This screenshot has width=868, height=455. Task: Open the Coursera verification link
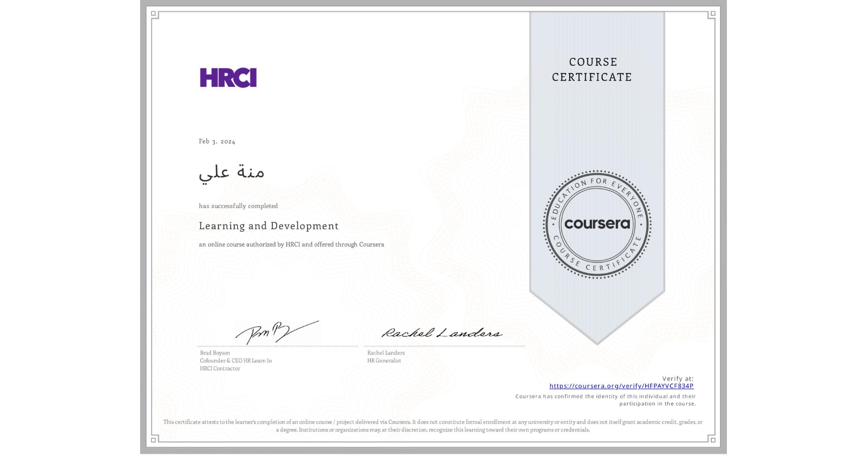[x=621, y=386]
